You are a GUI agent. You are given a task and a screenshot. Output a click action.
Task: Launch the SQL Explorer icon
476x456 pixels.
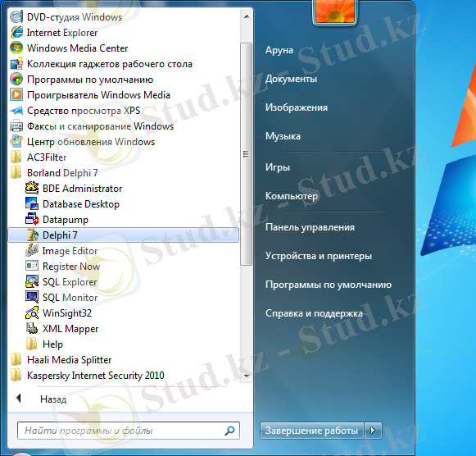pos(32,282)
